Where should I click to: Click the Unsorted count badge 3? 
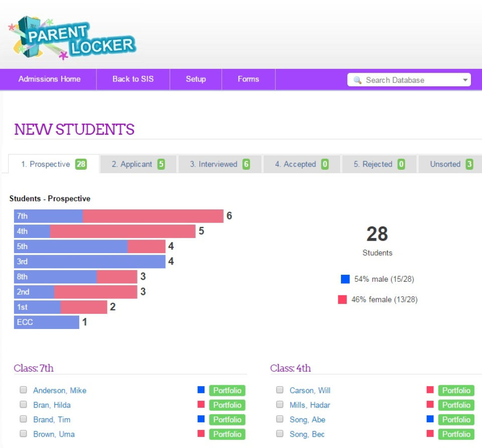tap(469, 164)
